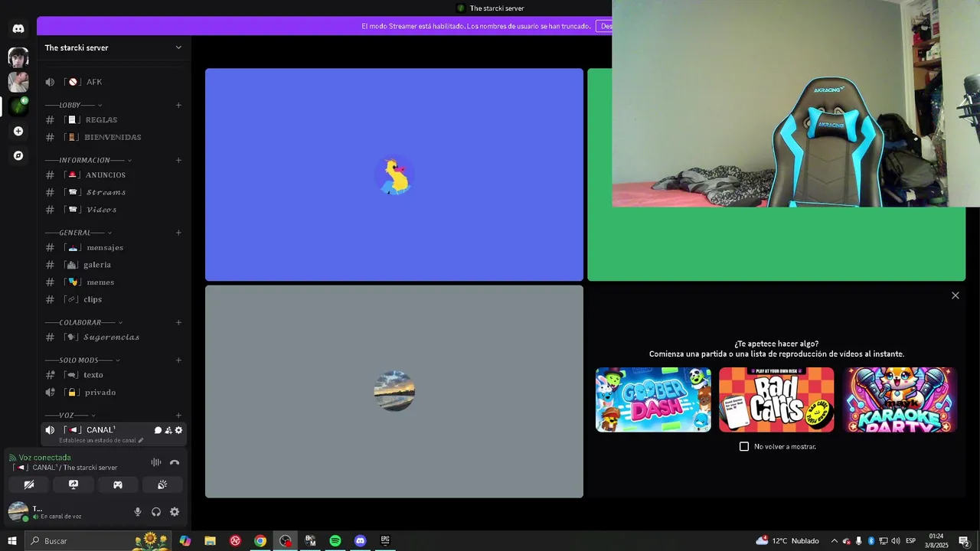
Task: Open the galeria channel
Action: pyautogui.click(x=113, y=265)
